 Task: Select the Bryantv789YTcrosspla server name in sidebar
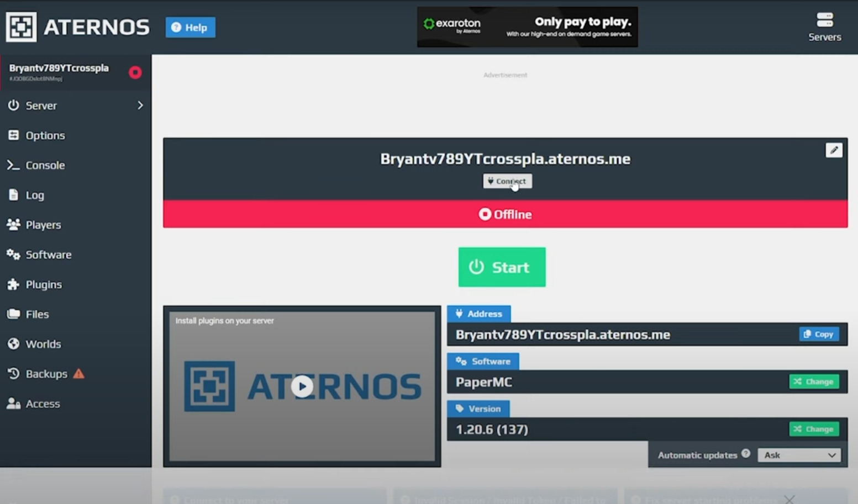[x=59, y=68]
